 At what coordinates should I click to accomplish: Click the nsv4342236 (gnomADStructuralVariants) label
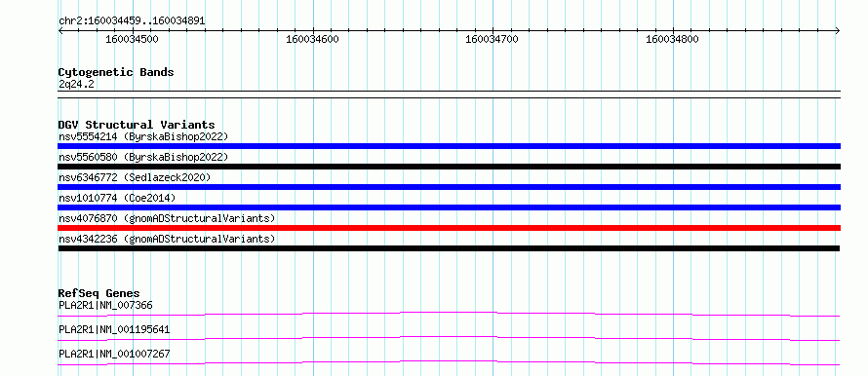[167, 239]
